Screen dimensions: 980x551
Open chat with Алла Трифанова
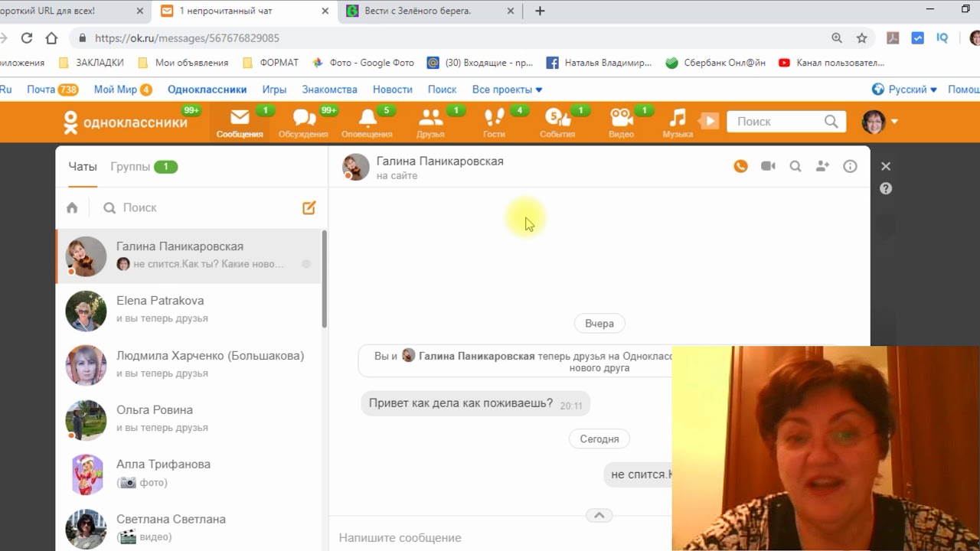click(188, 474)
